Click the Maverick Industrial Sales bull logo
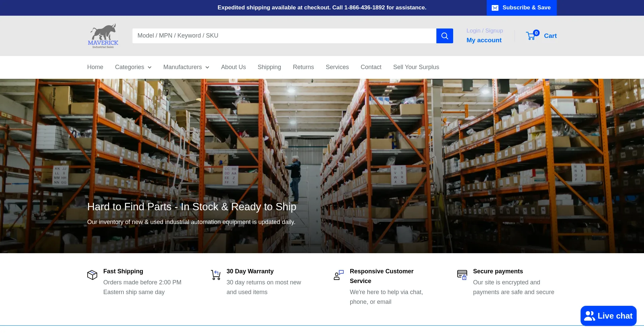Image resolution: width=644 pixels, height=333 pixels. click(103, 36)
